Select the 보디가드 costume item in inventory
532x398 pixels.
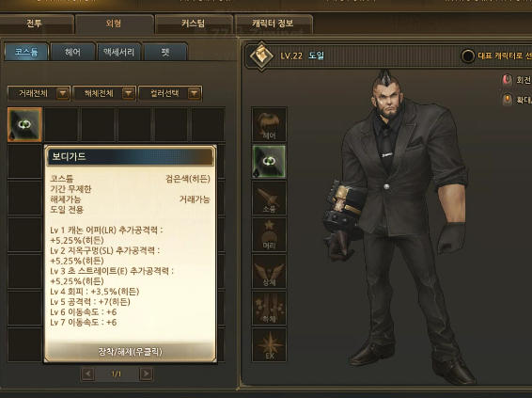coord(24,124)
